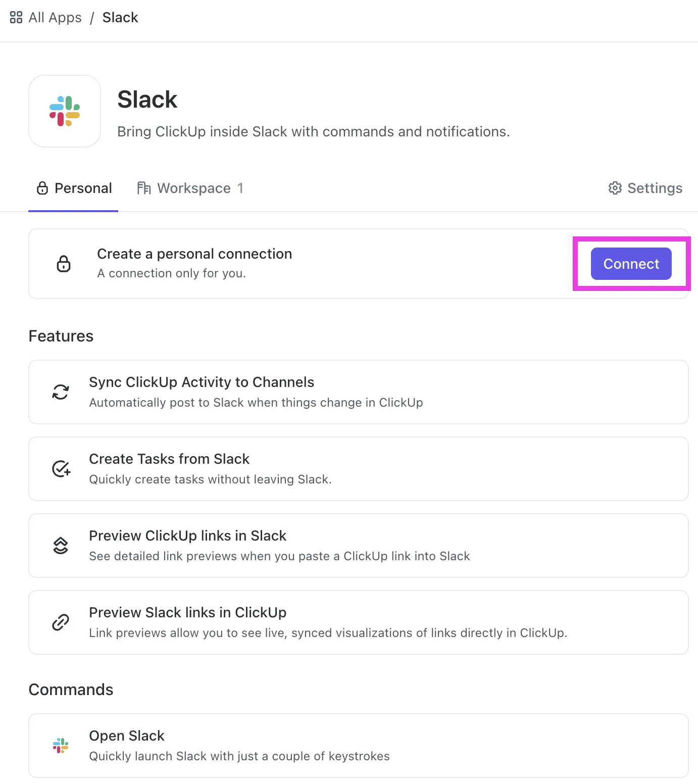
Task: Click the Features section heading
Action: pos(61,336)
